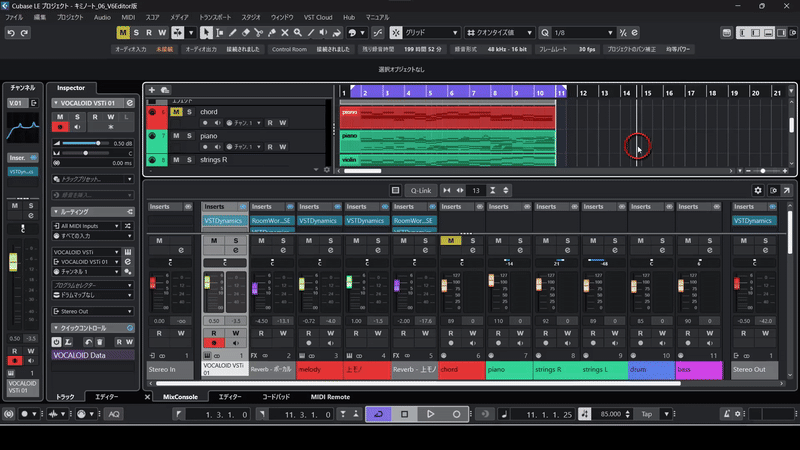Viewport: 800px width, 450px height.
Task: Click ruler bar number 15
Action: (x=647, y=93)
